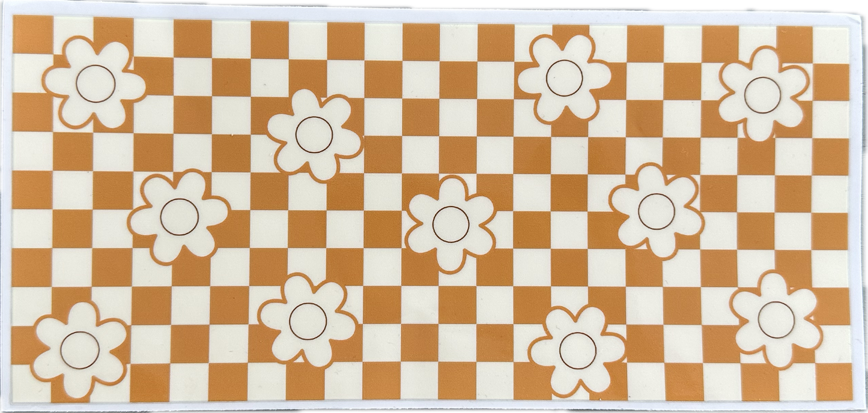Viewport: 868px width, 413px height.
Task: Select the second flower in the bottom row
Action: (308, 320)
